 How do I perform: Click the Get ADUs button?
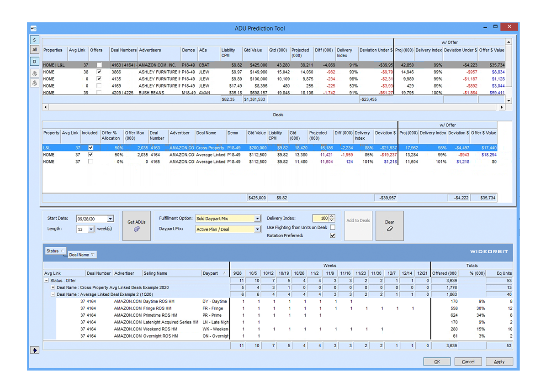pyautogui.click(x=137, y=226)
